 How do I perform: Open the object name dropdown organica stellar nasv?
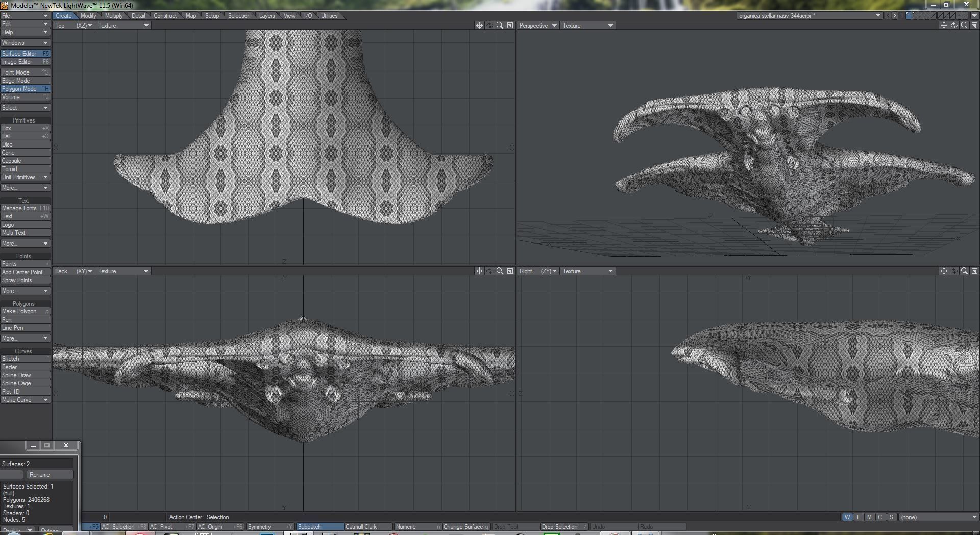coord(810,16)
